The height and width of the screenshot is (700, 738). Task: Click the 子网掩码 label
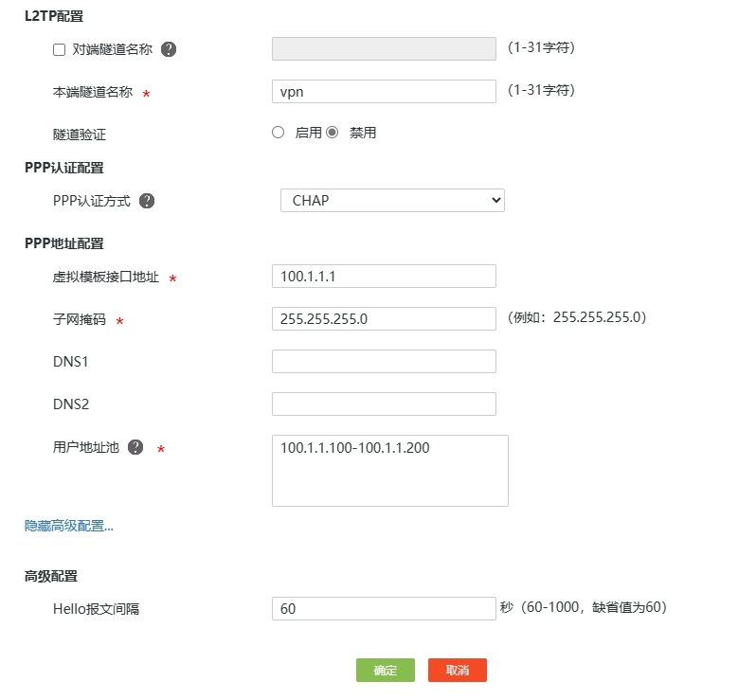pyautogui.click(x=80, y=319)
